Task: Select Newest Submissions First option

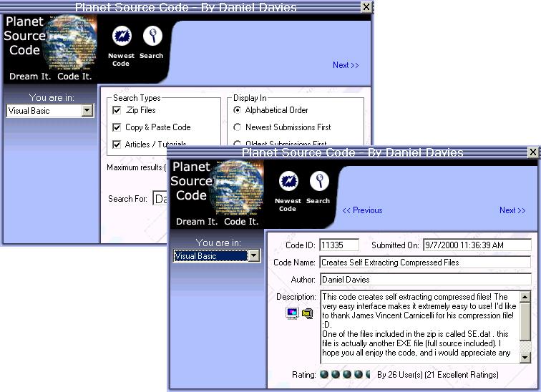Action: click(x=237, y=127)
